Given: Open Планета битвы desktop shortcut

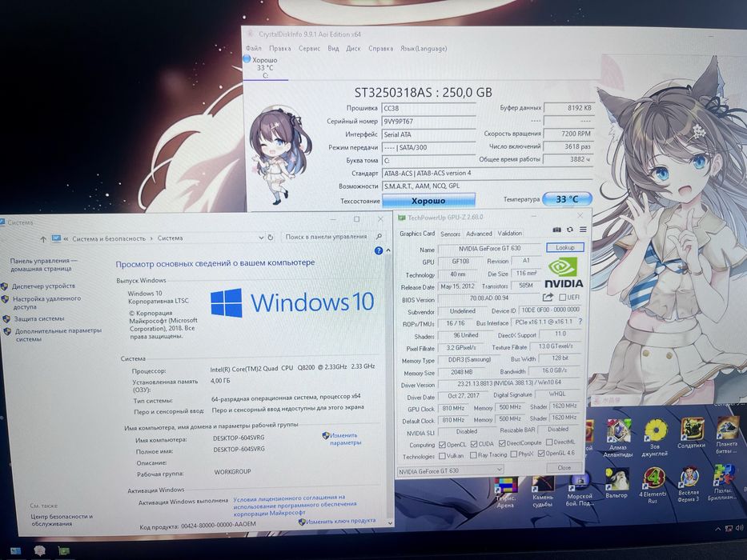Looking at the screenshot, I should tap(727, 434).
